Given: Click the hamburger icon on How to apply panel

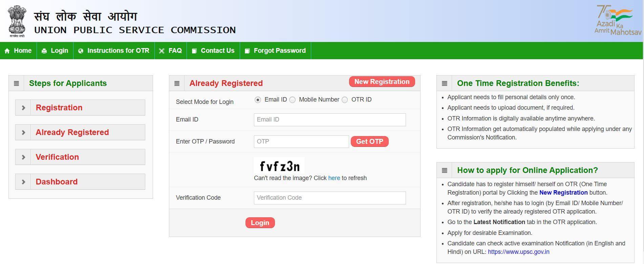Looking at the screenshot, I should (x=444, y=170).
